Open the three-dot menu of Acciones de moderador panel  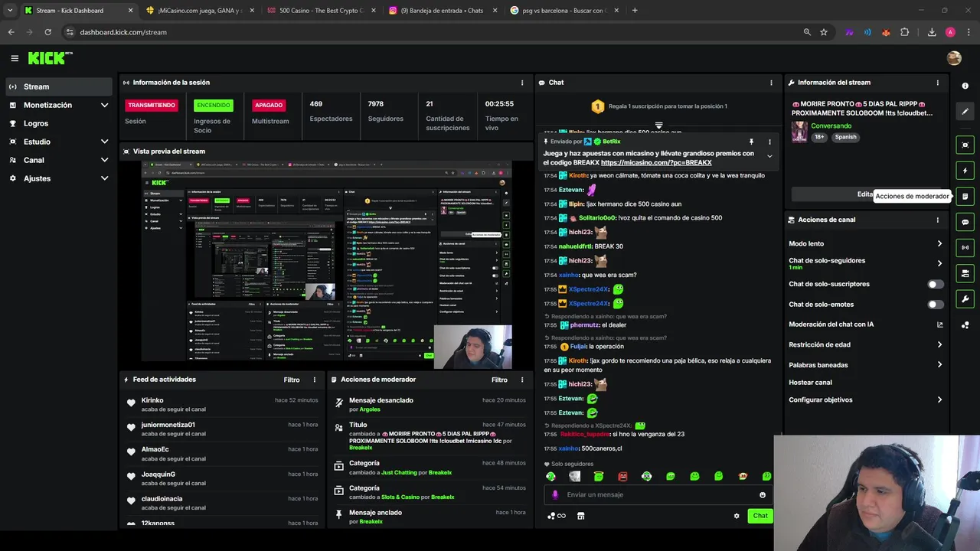522,380
